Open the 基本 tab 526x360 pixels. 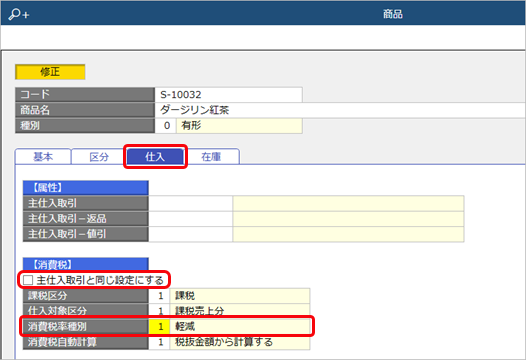[x=43, y=157]
